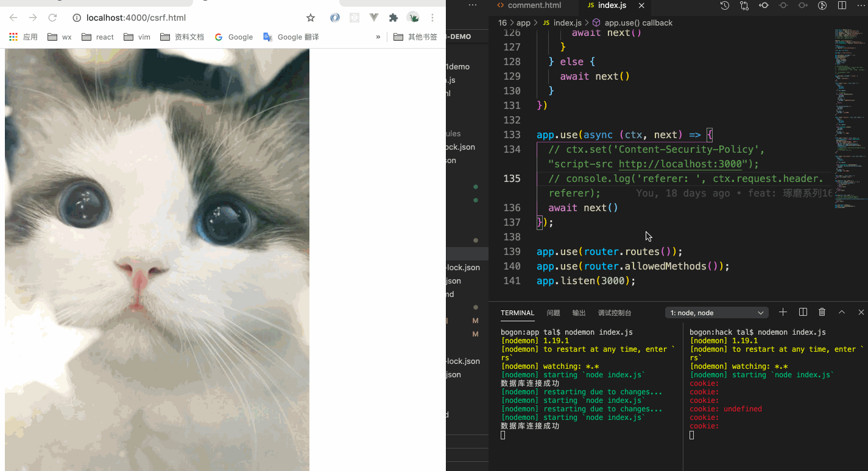Open the 资料文档 bookmark folder
Image resolution: width=868 pixels, height=471 pixels.
coord(182,37)
